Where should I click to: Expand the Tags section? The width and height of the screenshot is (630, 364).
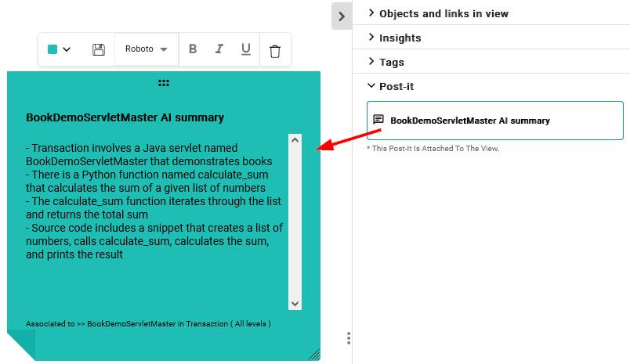coord(391,62)
